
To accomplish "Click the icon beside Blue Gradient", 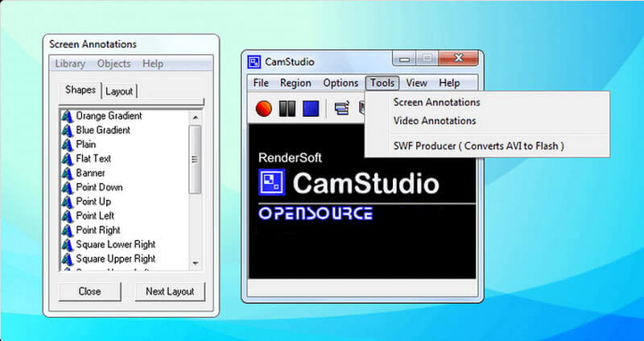I will [x=67, y=131].
